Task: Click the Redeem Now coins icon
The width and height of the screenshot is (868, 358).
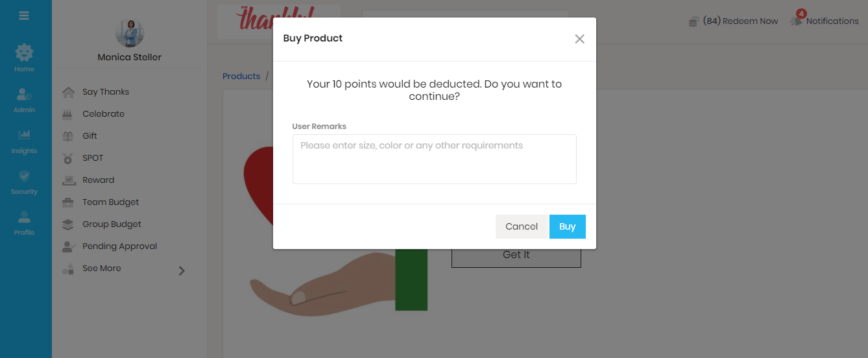Action: [693, 21]
